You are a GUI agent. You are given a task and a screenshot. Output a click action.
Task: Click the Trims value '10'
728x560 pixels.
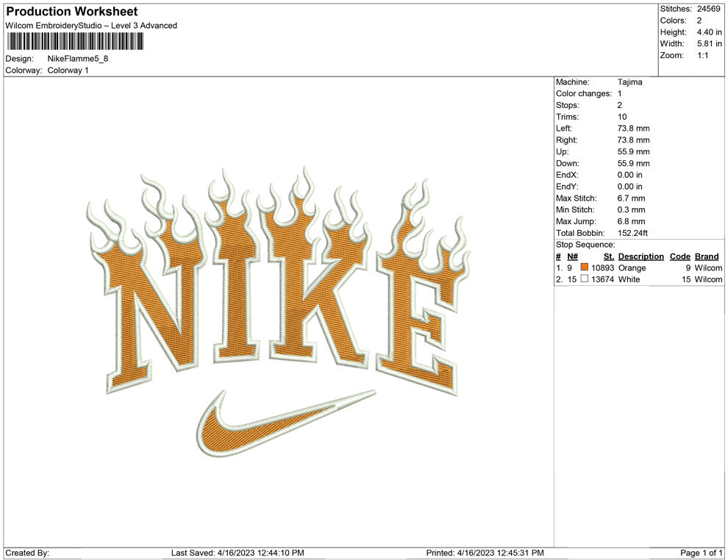(622, 117)
